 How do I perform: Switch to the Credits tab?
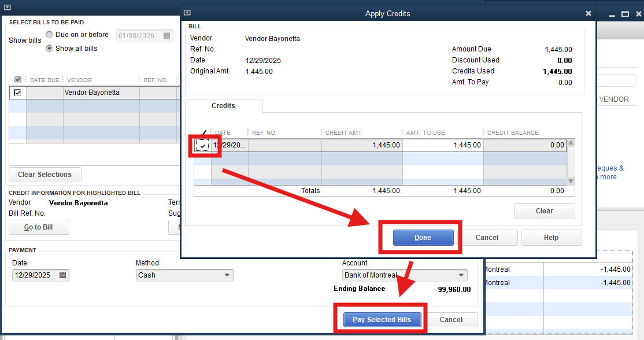click(x=223, y=106)
